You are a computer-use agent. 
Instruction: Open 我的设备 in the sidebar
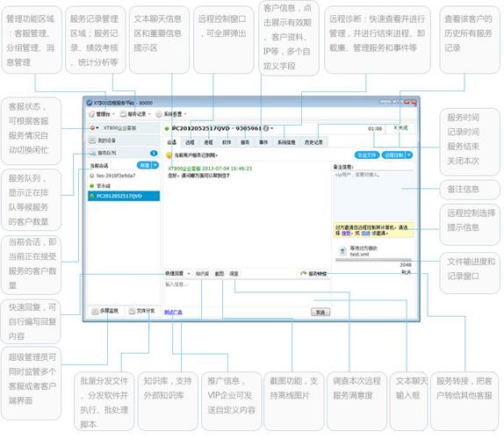[x=124, y=140]
